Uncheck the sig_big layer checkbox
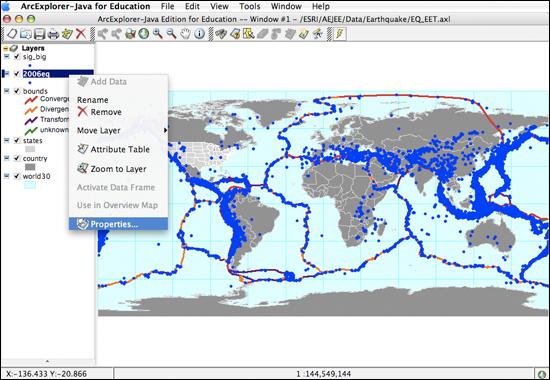 [x=16, y=56]
